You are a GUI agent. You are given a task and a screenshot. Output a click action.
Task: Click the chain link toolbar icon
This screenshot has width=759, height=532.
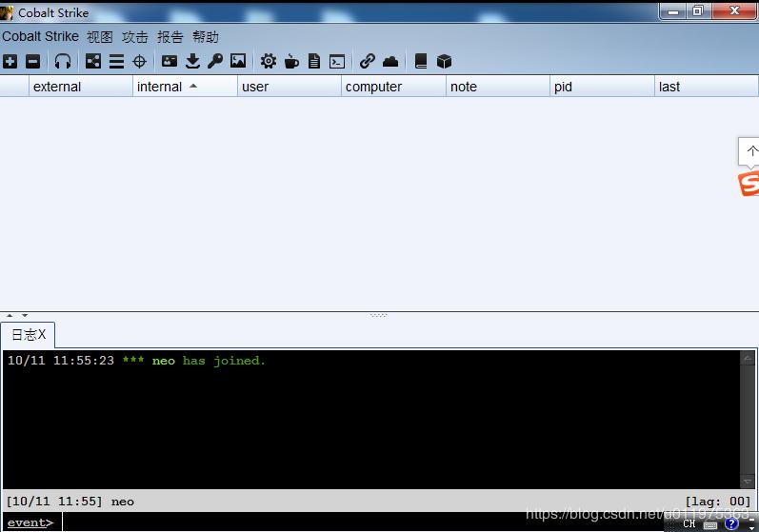point(368,61)
